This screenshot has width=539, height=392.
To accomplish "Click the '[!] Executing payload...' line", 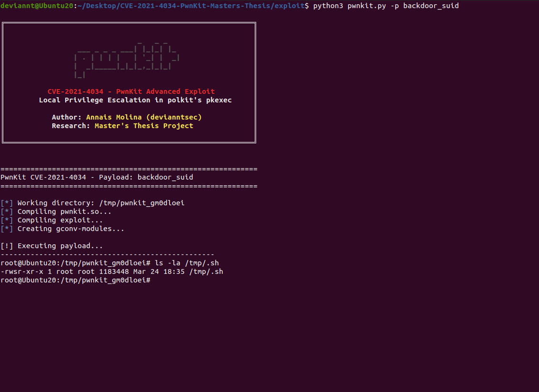I will tap(51, 246).
